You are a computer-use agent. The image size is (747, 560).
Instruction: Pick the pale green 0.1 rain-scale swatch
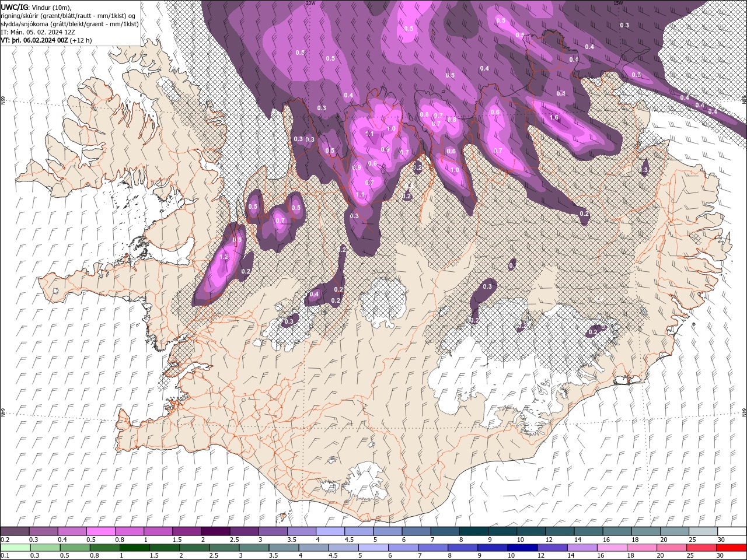16,548
